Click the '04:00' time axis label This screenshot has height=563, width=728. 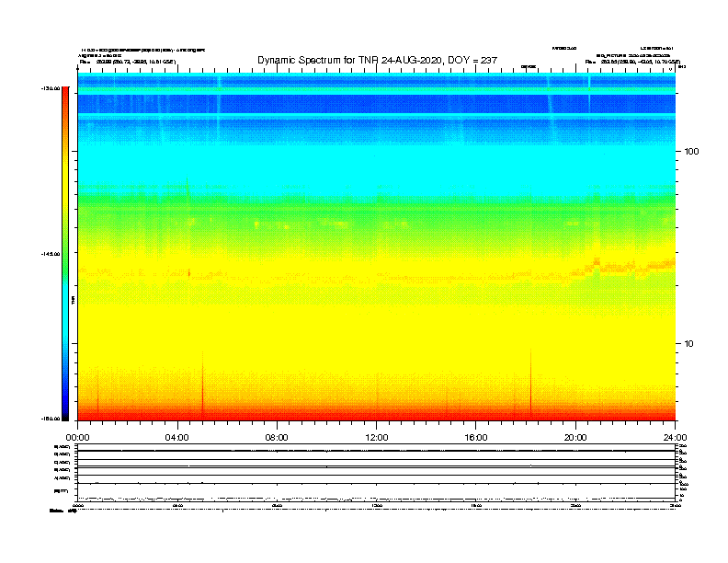click(177, 438)
